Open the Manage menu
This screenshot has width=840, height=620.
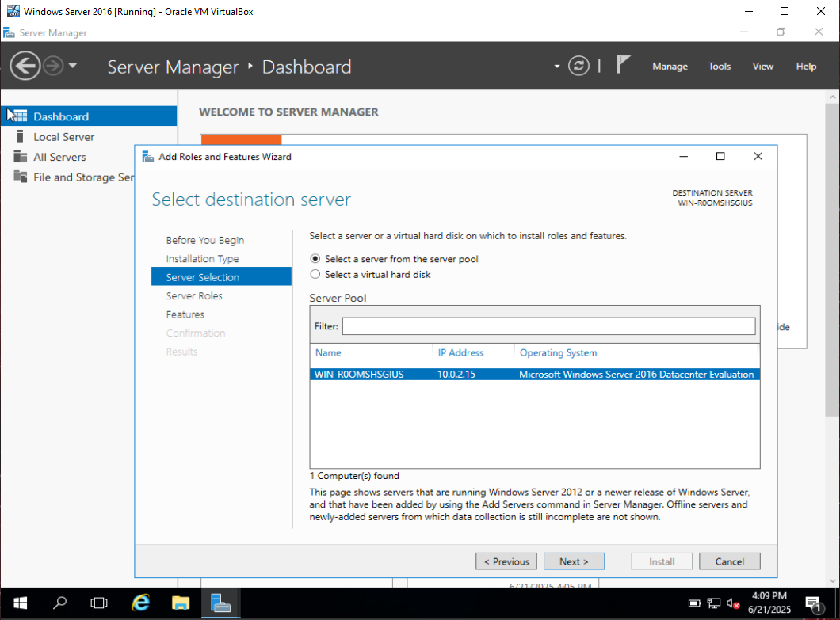[670, 67]
